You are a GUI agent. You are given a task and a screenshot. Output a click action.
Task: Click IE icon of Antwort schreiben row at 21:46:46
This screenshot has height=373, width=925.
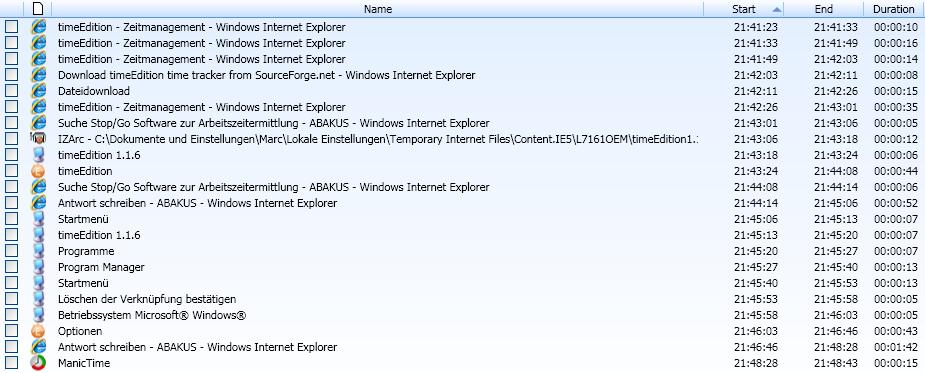point(38,346)
